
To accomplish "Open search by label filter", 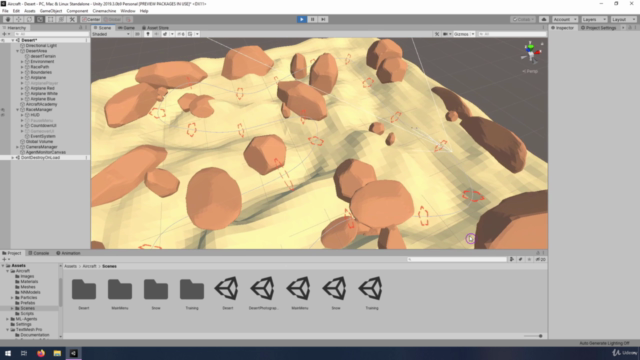I will tap(520, 259).
